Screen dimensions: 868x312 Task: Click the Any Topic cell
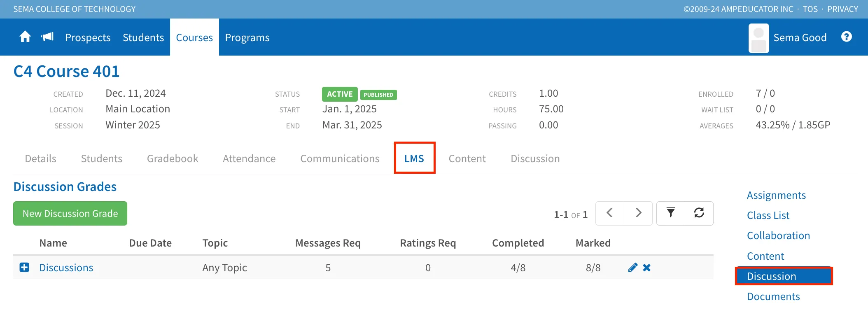224,268
